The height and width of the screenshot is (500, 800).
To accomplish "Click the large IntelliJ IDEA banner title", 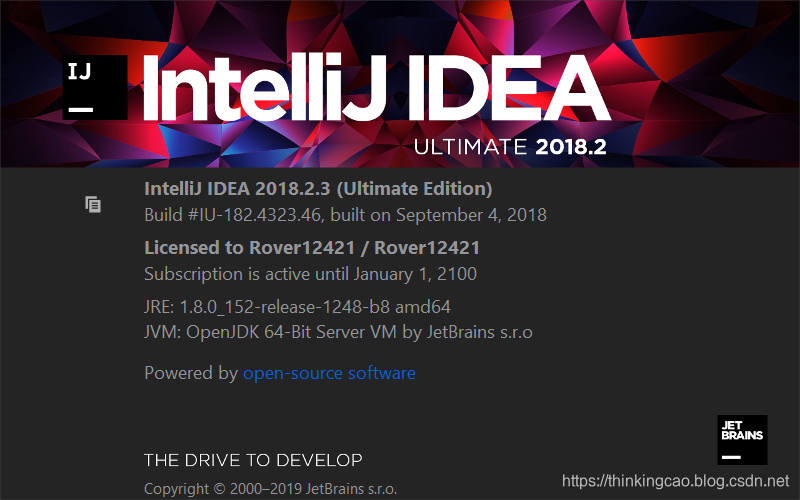I will point(377,88).
